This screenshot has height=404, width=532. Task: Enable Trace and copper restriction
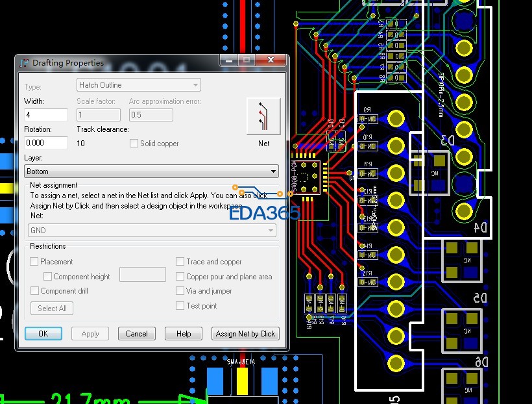click(x=180, y=262)
